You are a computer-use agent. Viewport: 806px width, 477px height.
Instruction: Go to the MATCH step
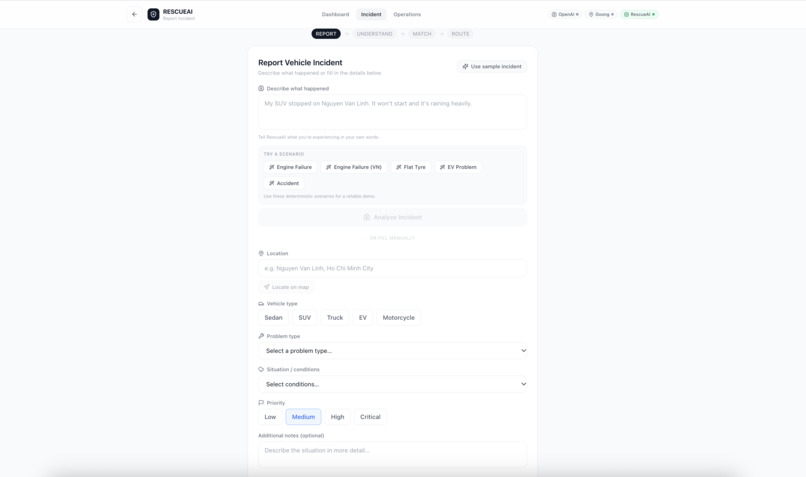point(422,34)
